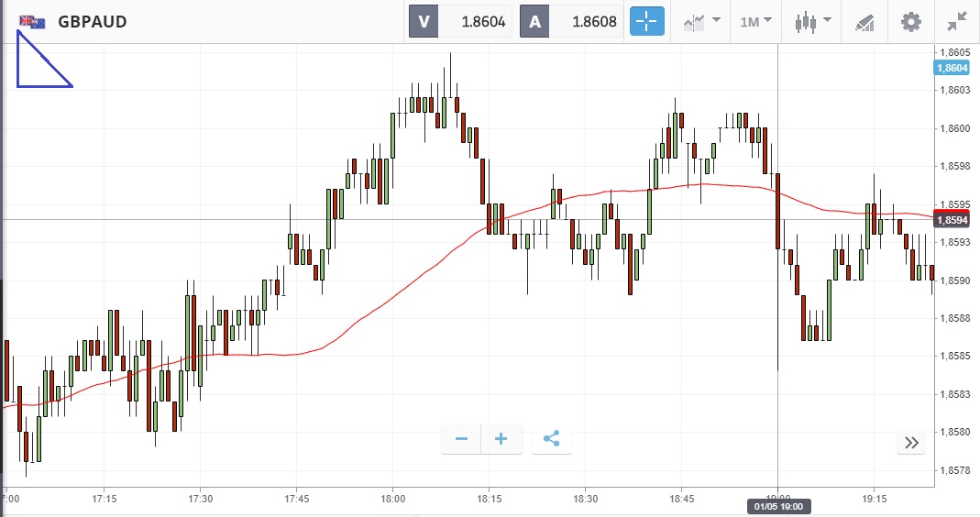The width and height of the screenshot is (980, 517).
Task: Select the drawing tools pencil icon
Action: pyautogui.click(x=864, y=22)
